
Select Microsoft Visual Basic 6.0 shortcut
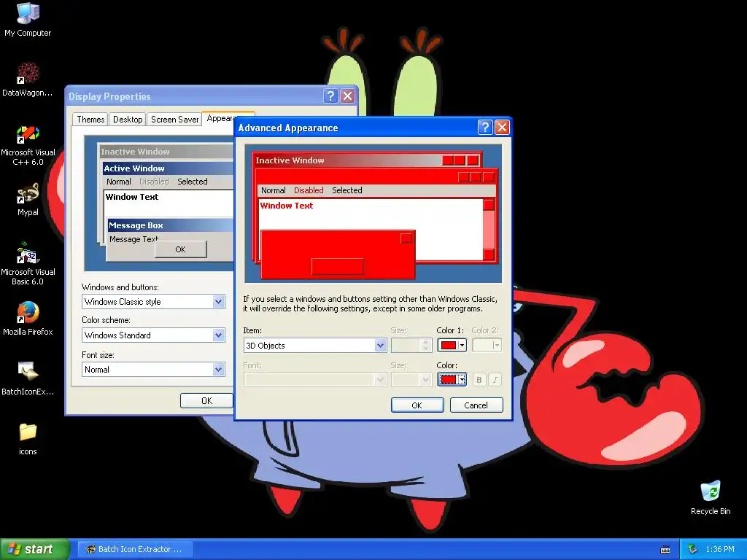click(28, 264)
